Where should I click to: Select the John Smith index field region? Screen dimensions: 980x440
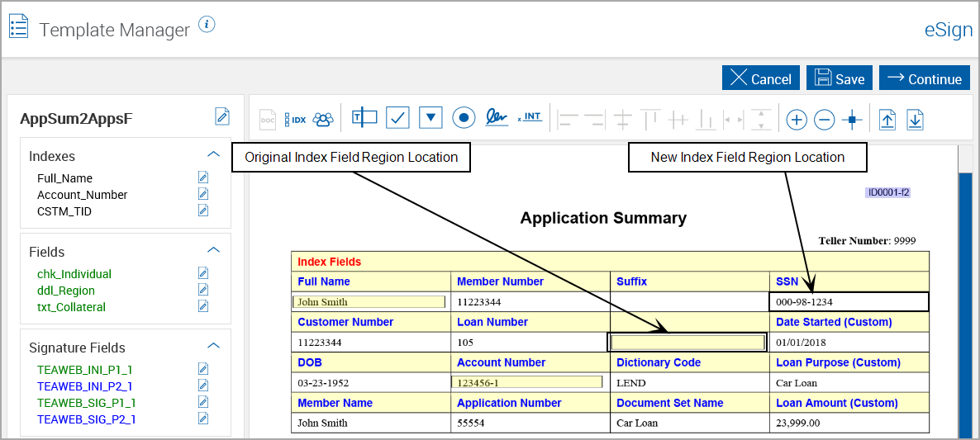point(369,302)
